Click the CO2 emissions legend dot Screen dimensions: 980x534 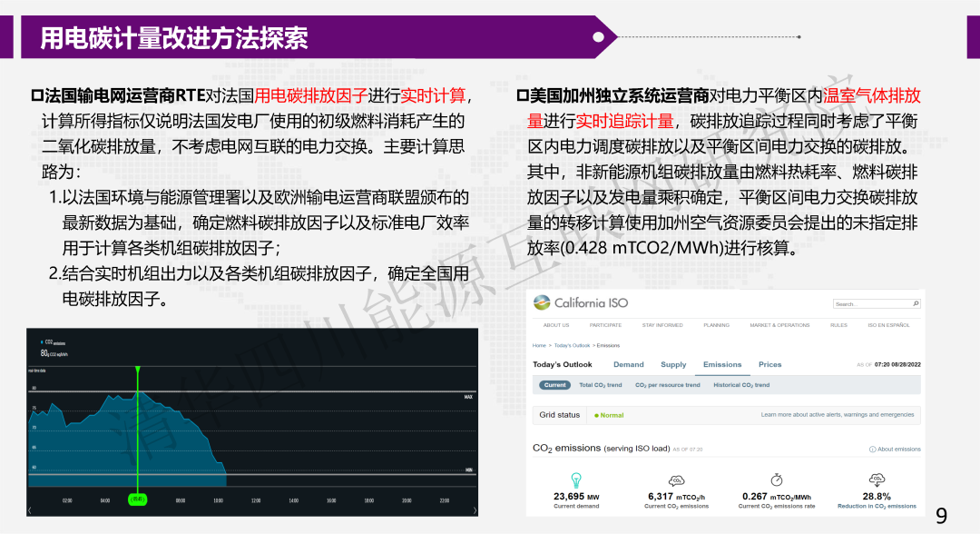42,342
